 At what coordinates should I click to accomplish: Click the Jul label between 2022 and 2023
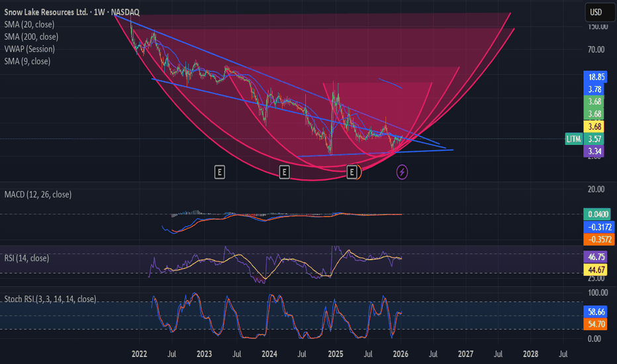point(171,354)
